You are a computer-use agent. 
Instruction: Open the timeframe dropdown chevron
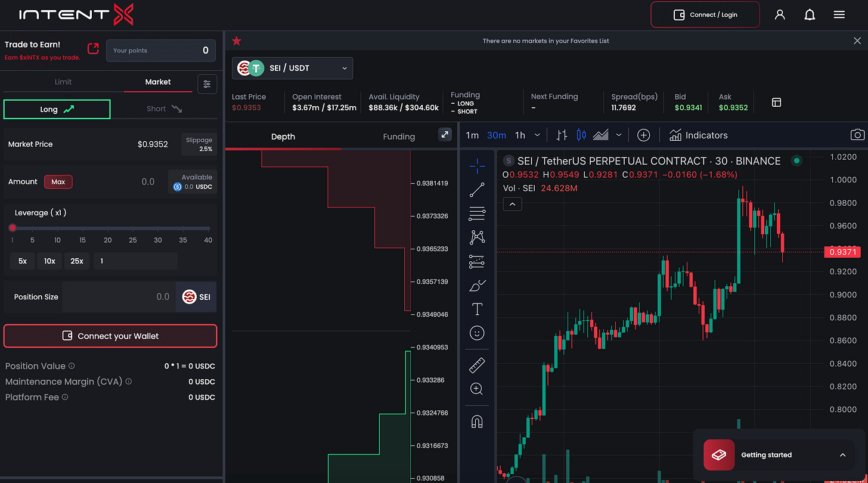point(537,135)
